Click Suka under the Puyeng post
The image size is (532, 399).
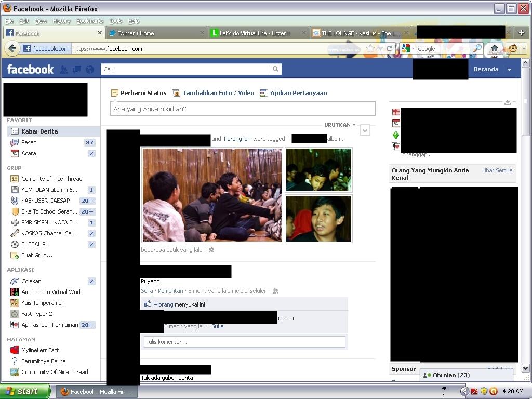(147, 291)
